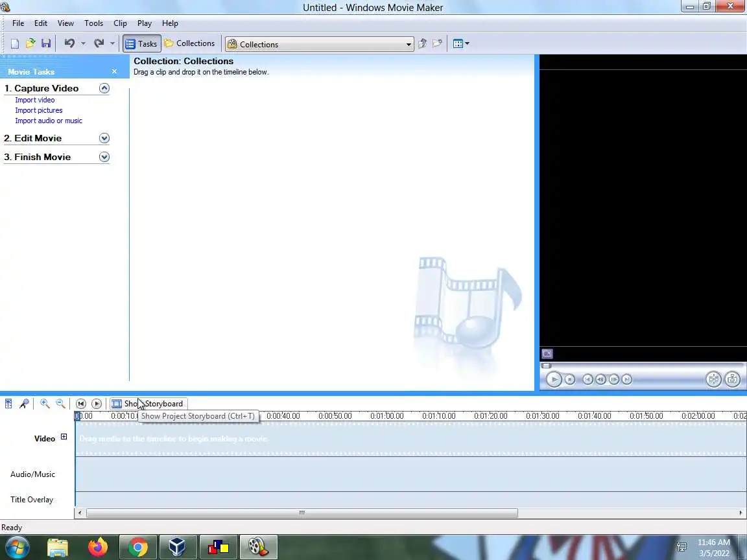Click the Windows Movie Maker taskbar icon
Screen dimensions: 747x560
click(257, 548)
